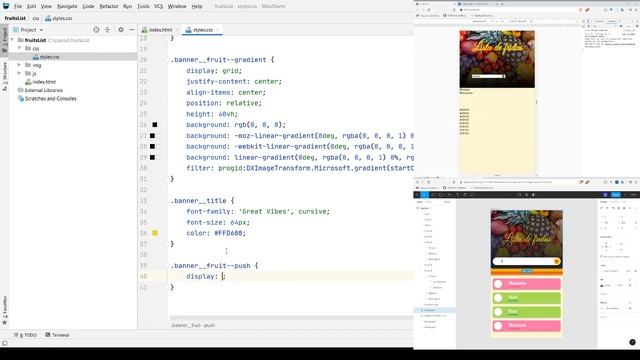Click the .banner__fruit--gradient selector text

pos(218,60)
